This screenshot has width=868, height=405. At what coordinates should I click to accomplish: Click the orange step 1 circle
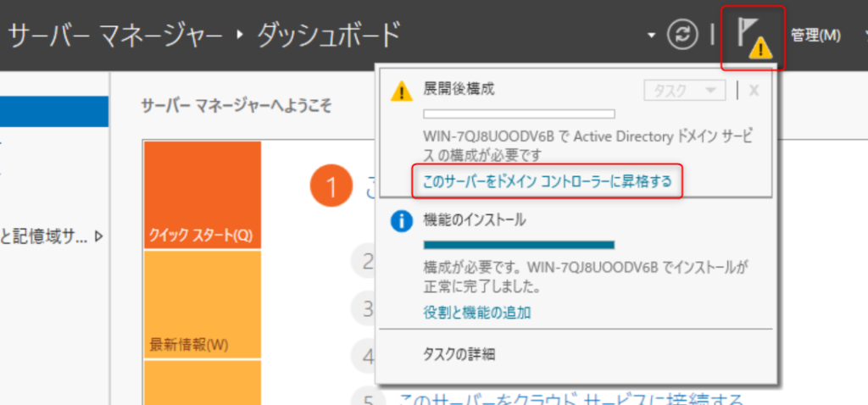click(x=330, y=187)
